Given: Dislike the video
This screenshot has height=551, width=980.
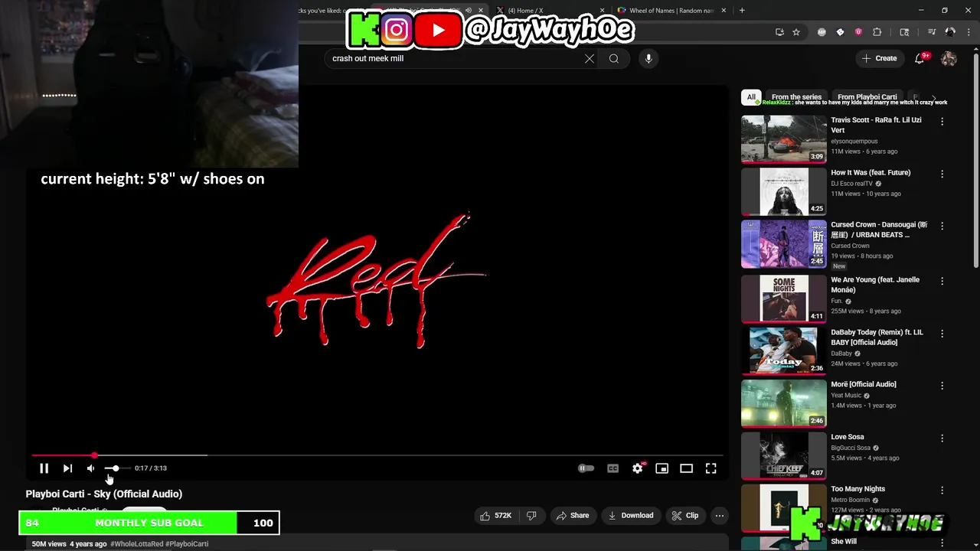Looking at the screenshot, I should tap(531, 516).
